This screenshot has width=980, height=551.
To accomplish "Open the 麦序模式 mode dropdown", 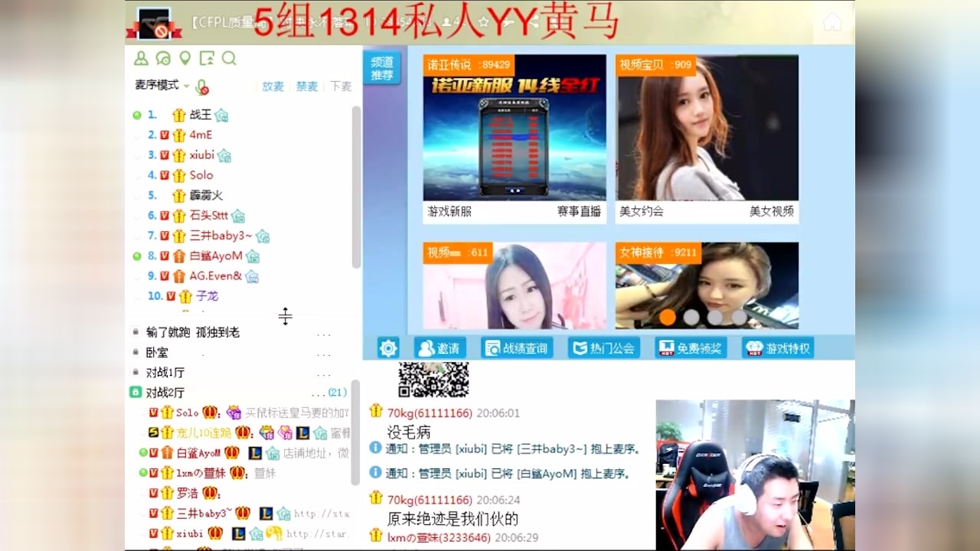I will 162,86.
